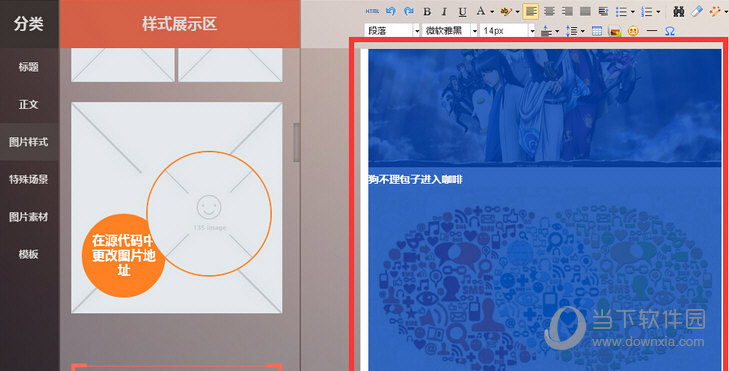Screen dimensions: 729x371
Task: Undo the last edit
Action: click(391, 11)
